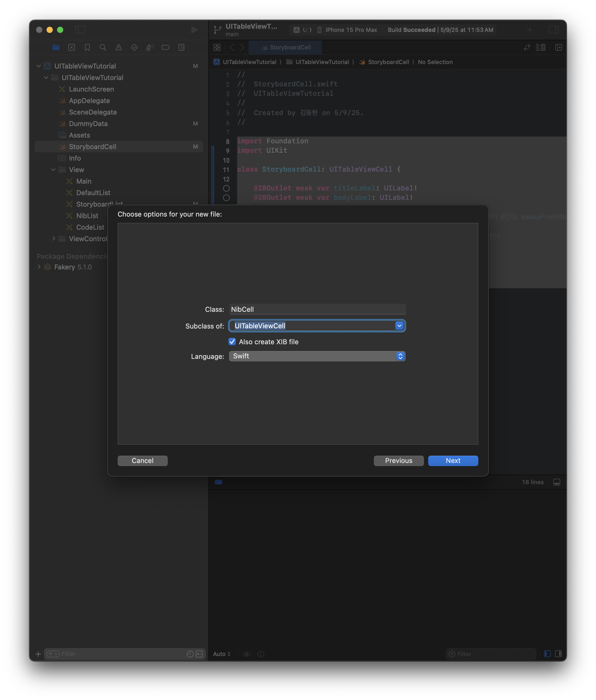Screen dimensions: 596x700
Task: Show the Bookmark navigator
Action: tap(87, 47)
